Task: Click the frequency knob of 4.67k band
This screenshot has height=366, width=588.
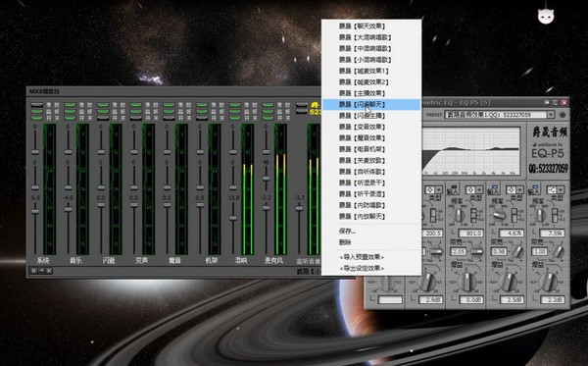Action: tap(499, 216)
